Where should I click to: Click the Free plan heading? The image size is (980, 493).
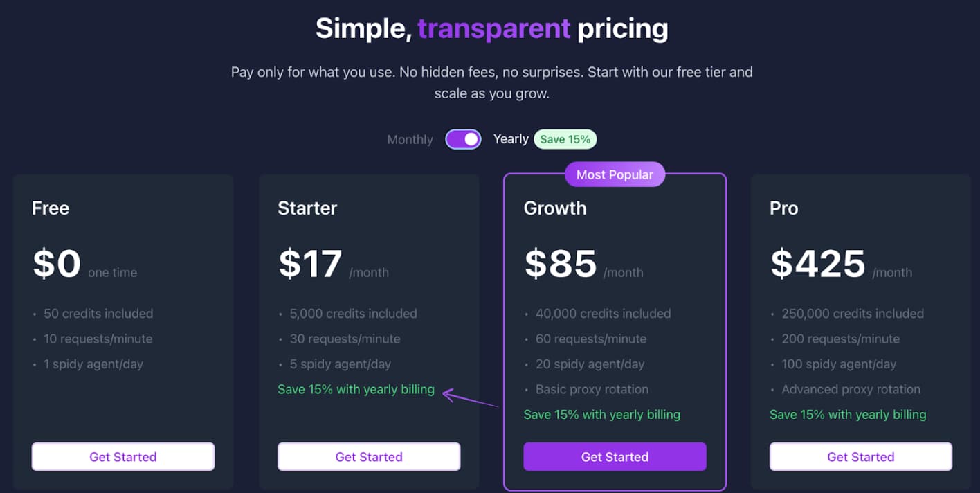click(x=51, y=208)
